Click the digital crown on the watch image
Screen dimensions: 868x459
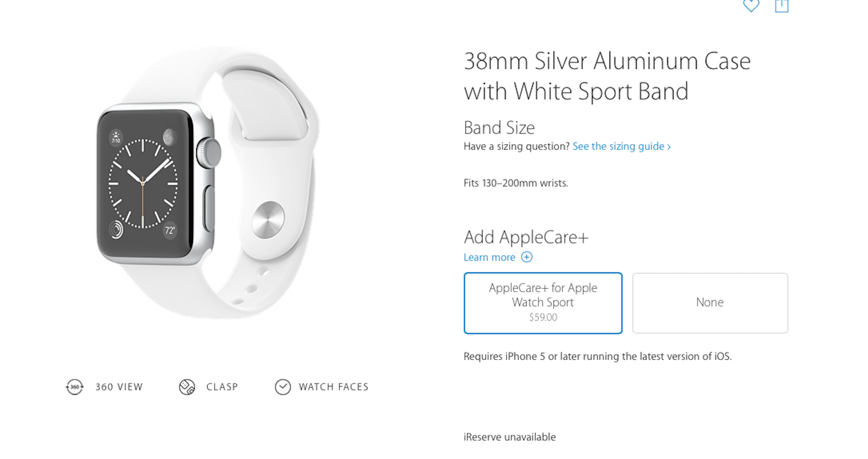pos(209,153)
